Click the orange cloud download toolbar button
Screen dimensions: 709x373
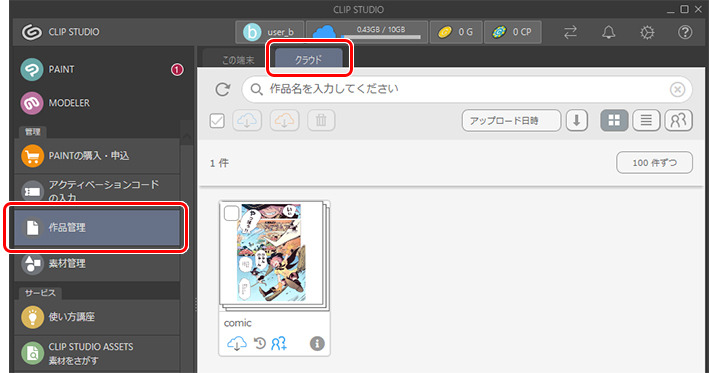[x=284, y=120]
